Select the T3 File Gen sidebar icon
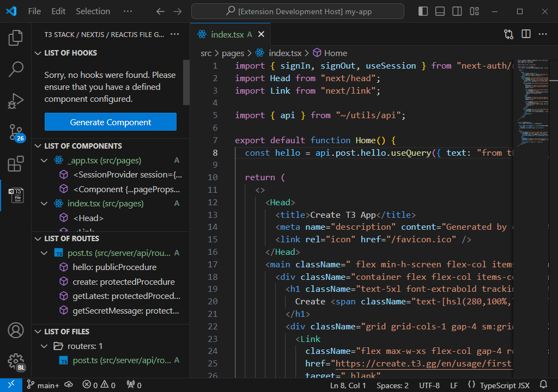 [x=16, y=195]
